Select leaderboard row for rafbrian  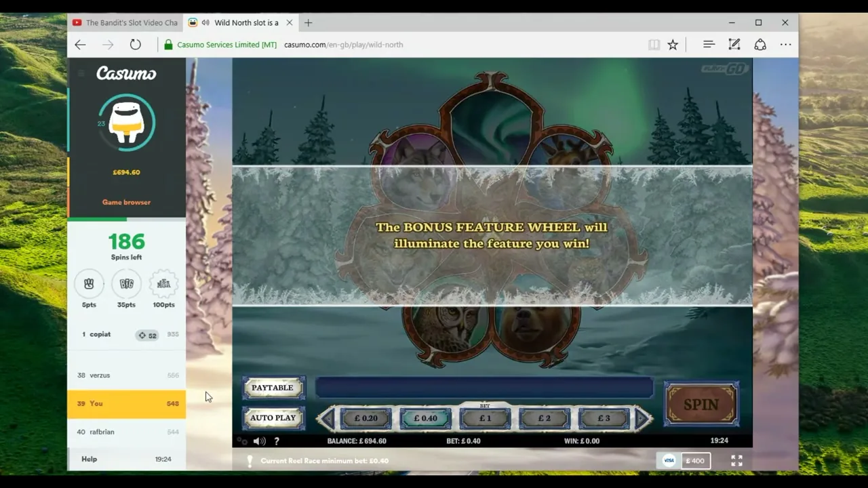tap(126, 432)
